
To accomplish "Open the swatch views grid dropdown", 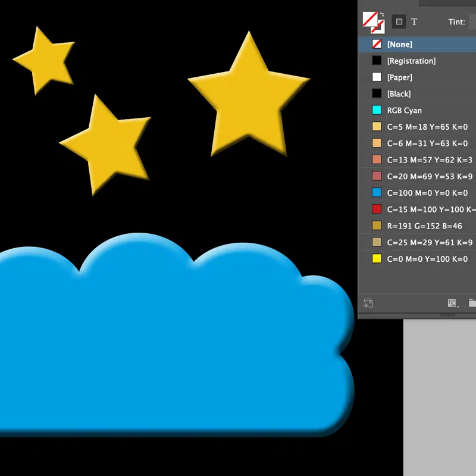I will tap(453, 303).
